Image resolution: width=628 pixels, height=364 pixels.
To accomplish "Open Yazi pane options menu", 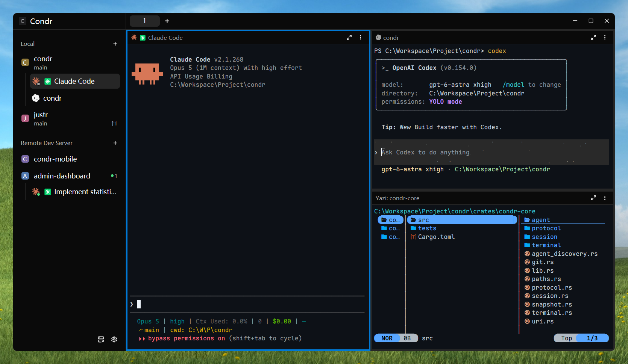I will pos(605,198).
